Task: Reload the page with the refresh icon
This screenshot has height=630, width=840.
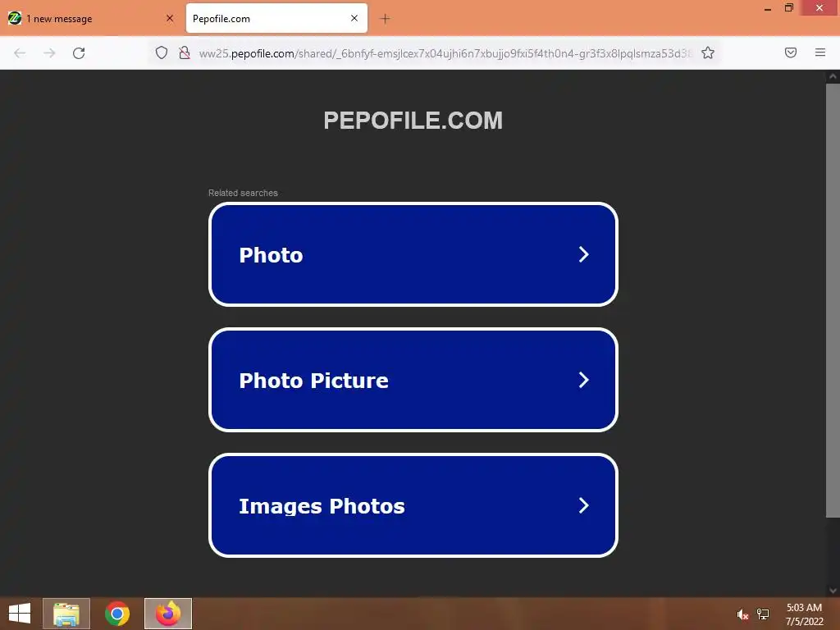Action: click(79, 53)
